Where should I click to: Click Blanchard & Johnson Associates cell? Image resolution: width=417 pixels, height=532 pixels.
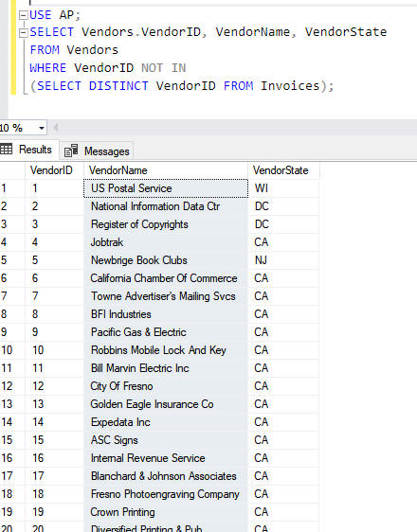coord(166,476)
